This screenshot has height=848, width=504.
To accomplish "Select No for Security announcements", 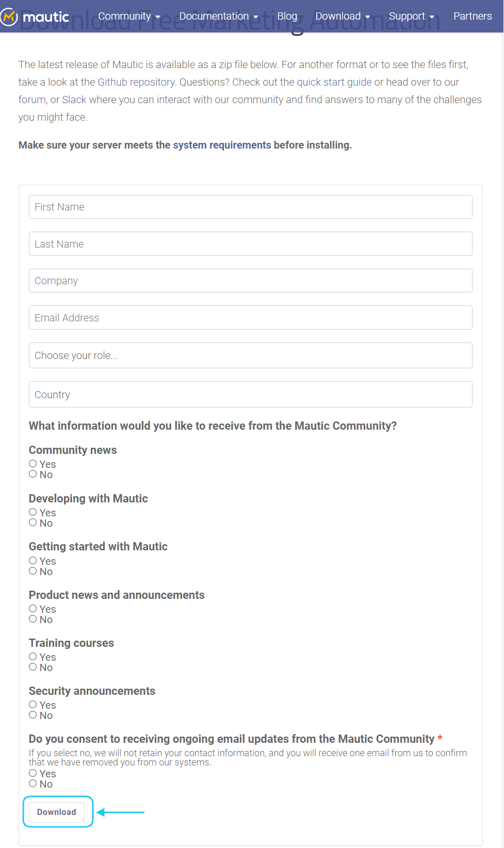I will (32, 714).
